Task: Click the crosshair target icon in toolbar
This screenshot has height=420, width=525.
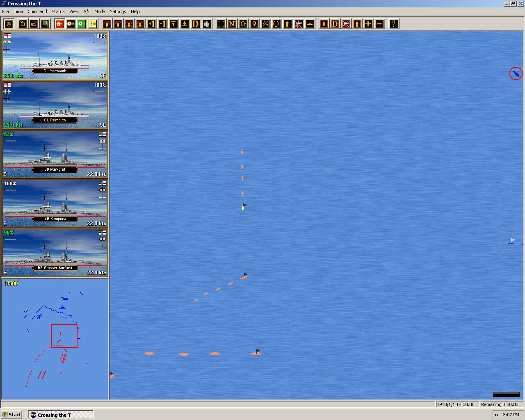Action: [x=9, y=24]
